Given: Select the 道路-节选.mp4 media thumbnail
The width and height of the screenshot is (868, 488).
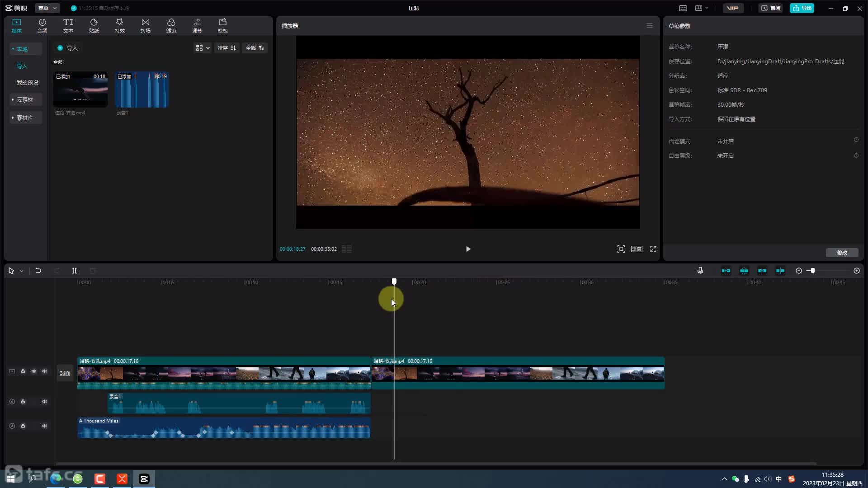Looking at the screenshot, I should (80, 89).
